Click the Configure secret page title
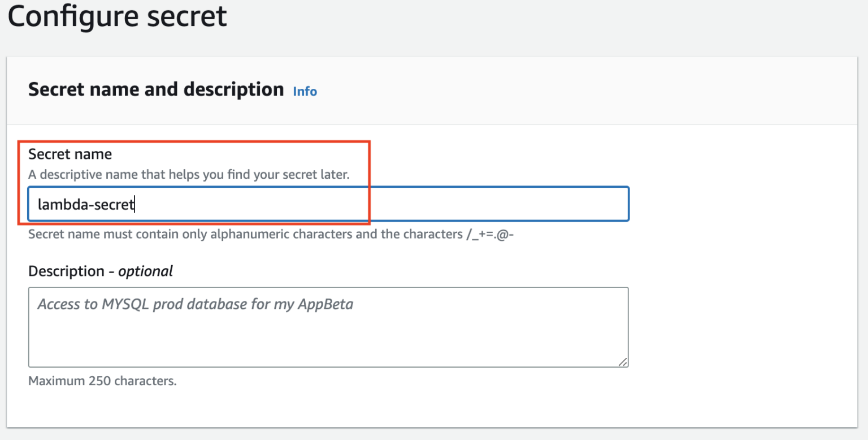Image resolution: width=868 pixels, height=440 pixels. 116,16
